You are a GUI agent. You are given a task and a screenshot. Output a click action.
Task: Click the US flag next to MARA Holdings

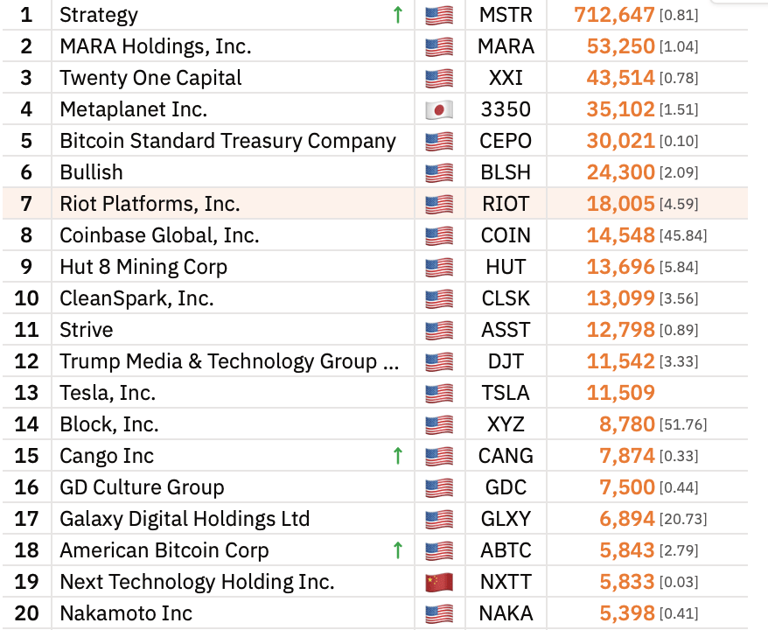click(x=439, y=47)
